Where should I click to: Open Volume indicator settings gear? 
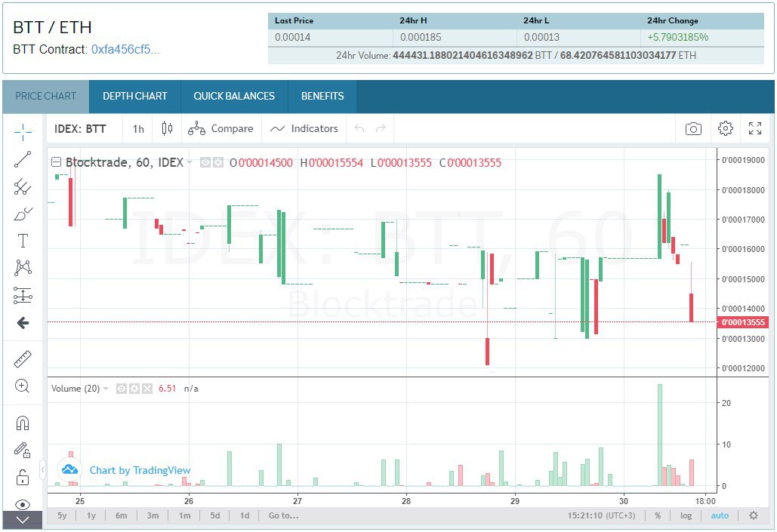(134, 389)
